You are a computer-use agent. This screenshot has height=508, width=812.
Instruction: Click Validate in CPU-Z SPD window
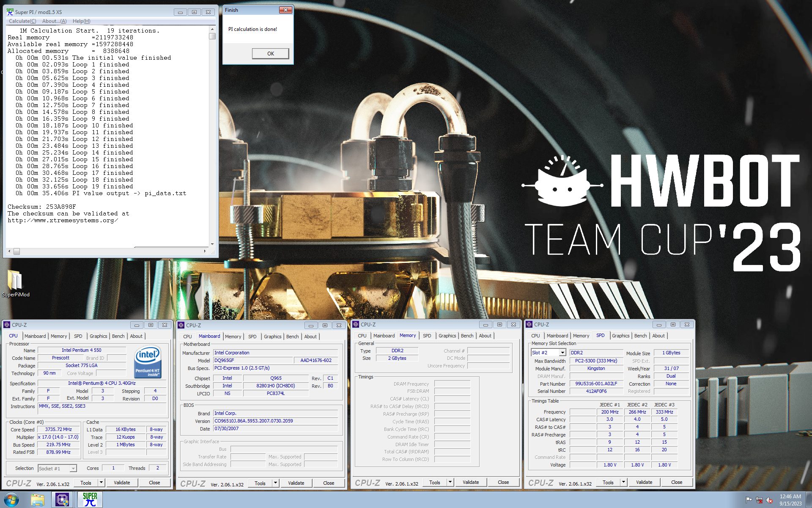click(644, 482)
